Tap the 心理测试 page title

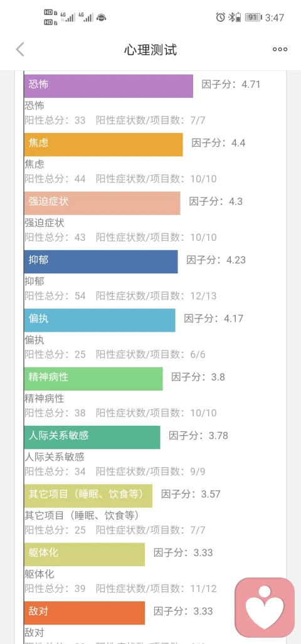[x=150, y=50]
